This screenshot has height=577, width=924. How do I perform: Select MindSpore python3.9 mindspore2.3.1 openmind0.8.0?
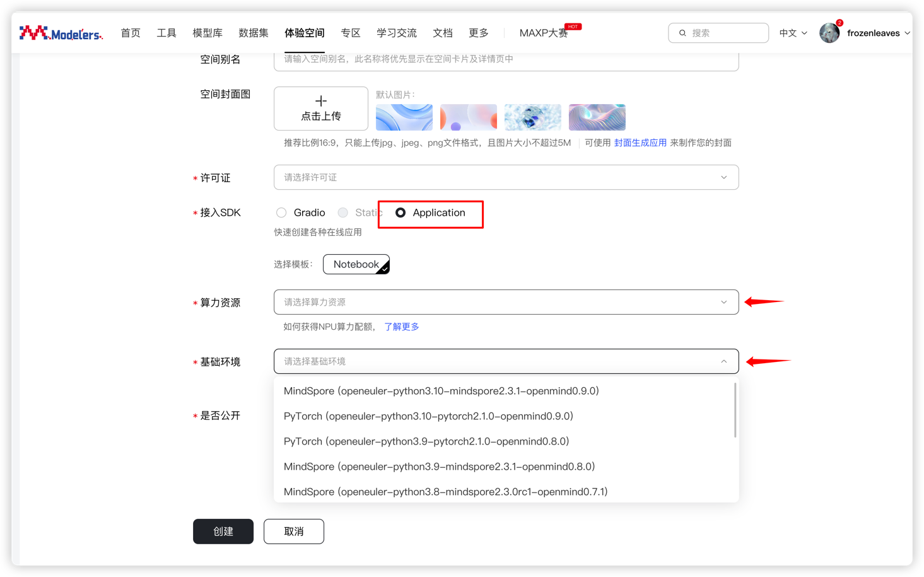(x=506, y=467)
